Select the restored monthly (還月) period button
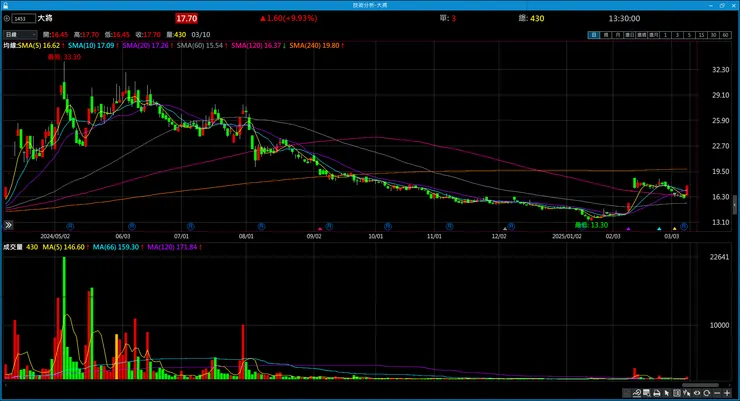 [x=653, y=35]
